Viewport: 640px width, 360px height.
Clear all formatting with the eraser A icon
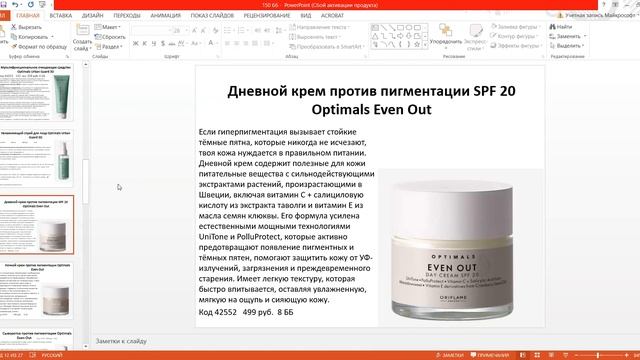[x=216, y=31]
